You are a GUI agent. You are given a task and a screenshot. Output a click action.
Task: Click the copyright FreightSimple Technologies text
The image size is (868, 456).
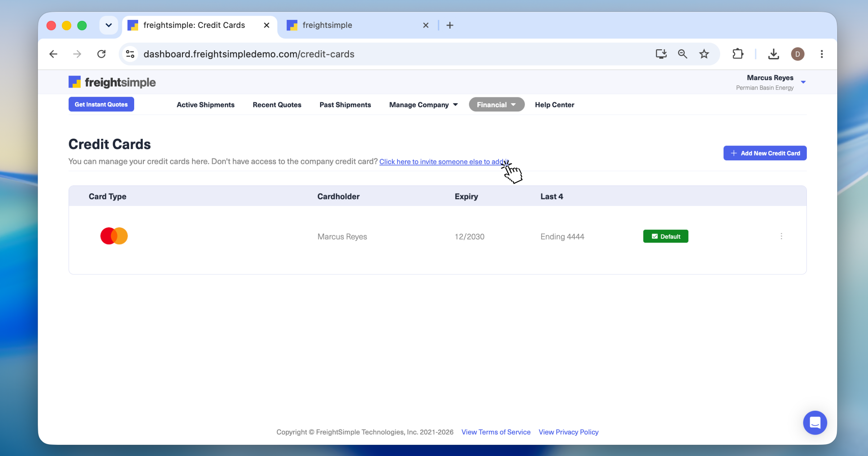[x=365, y=432]
